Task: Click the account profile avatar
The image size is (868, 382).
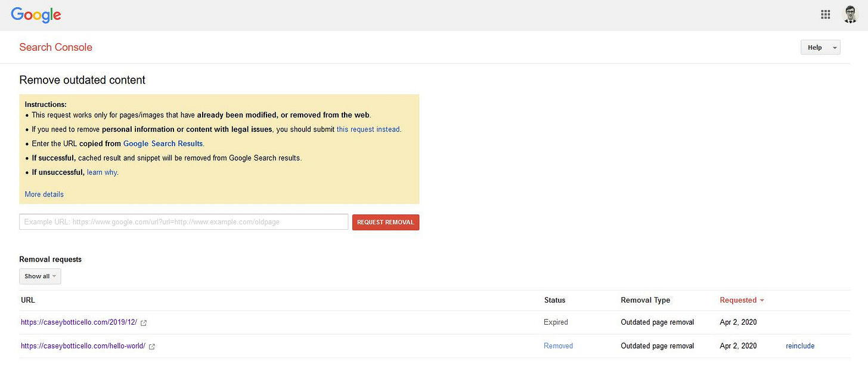Action: (x=850, y=15)
